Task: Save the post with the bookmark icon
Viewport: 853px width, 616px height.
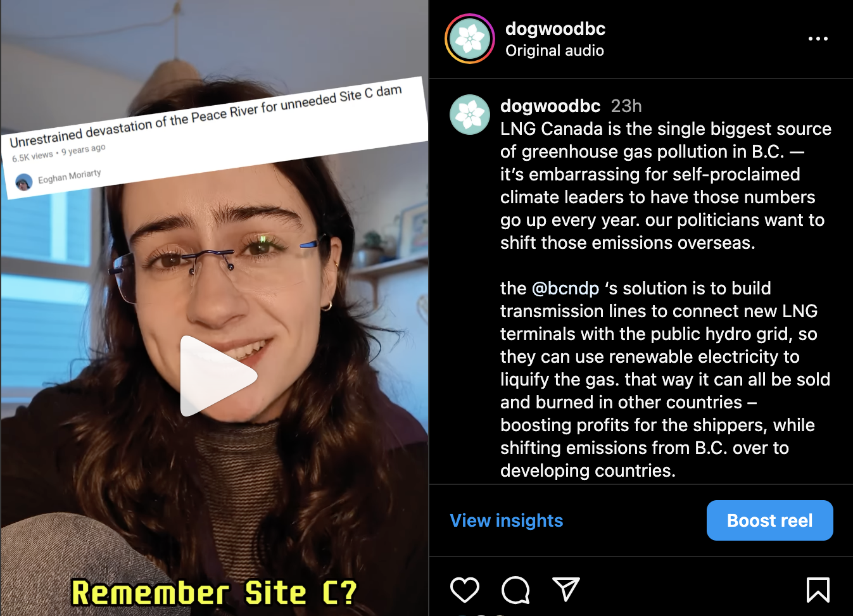Action: 818,590
